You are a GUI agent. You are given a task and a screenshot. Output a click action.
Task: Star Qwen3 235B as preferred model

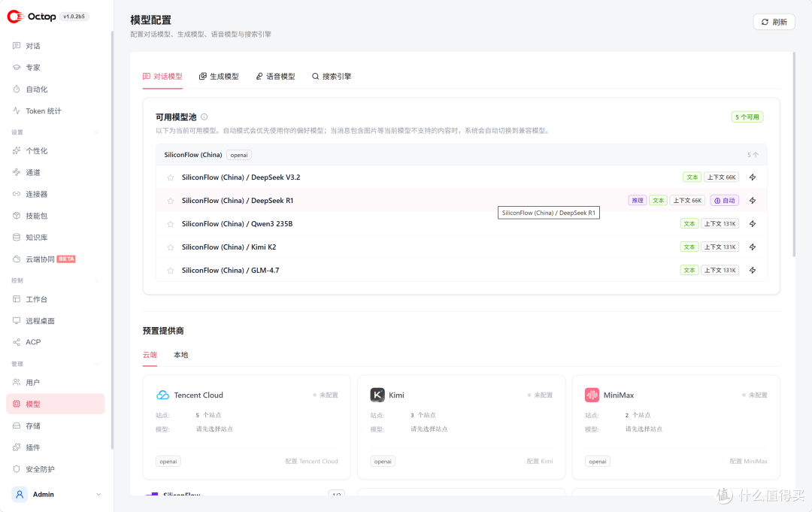tap(171, 224)
